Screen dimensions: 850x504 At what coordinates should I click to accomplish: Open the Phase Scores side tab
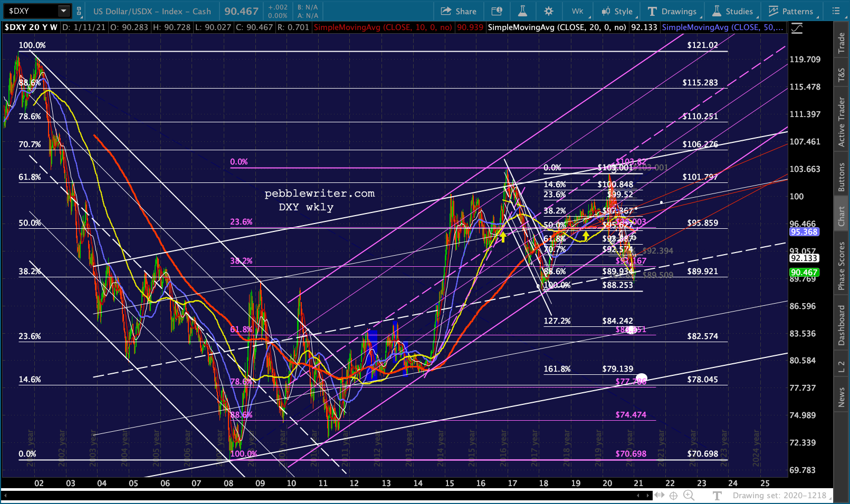point(842,266)
